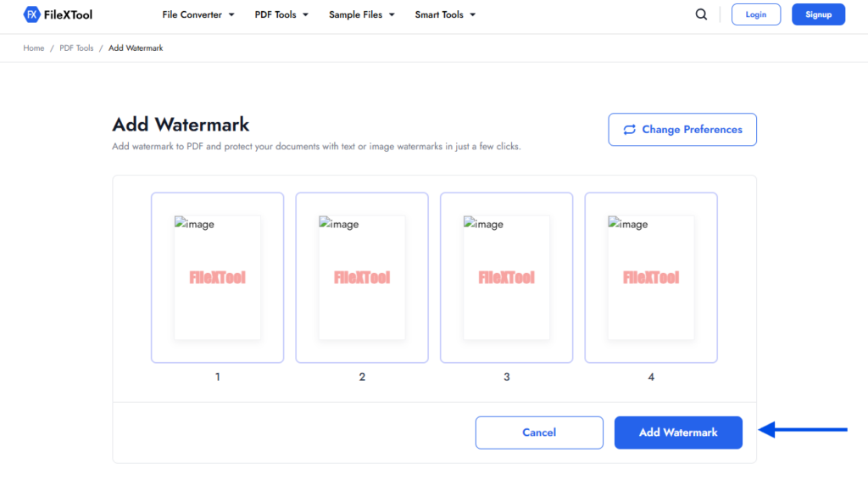Select page 1 thumbnail preview
Viewport: 868px width, 480px height.
[218, 278]
